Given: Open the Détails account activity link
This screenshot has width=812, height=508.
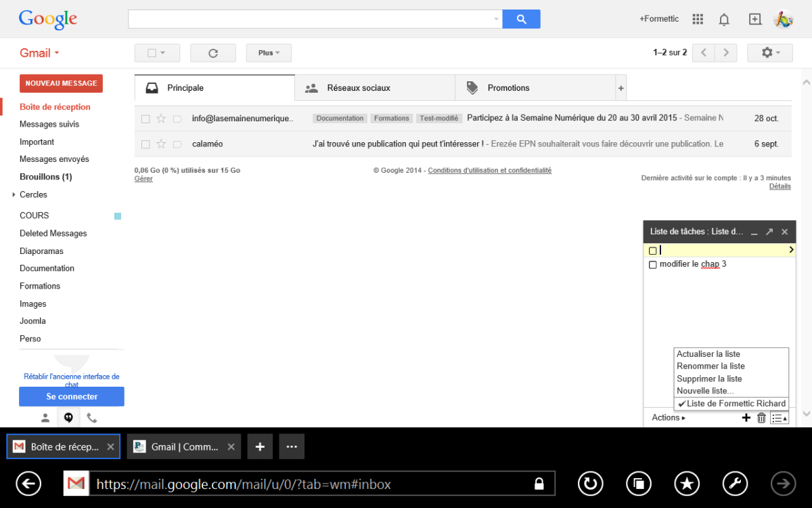Looking at the screenshot, I should tap(780, 186).
